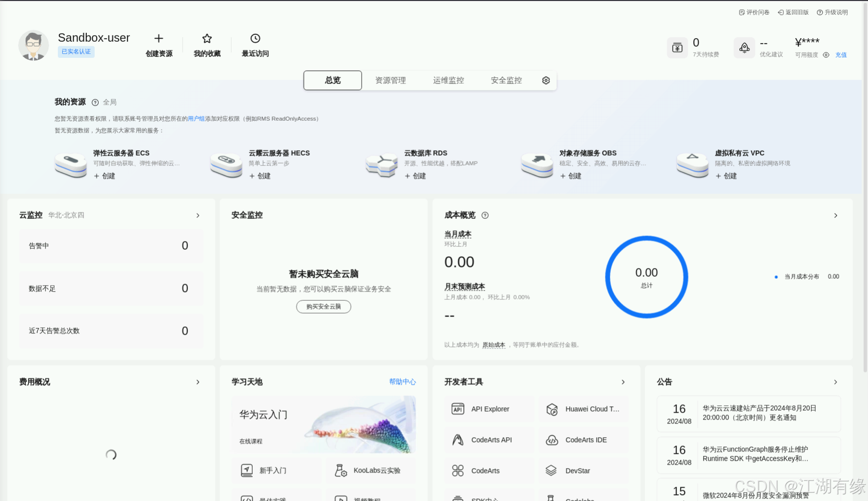The height and width of the screenshot is (501, 868).
Task: Open CodeArts API icon
Action: (458, 440)
